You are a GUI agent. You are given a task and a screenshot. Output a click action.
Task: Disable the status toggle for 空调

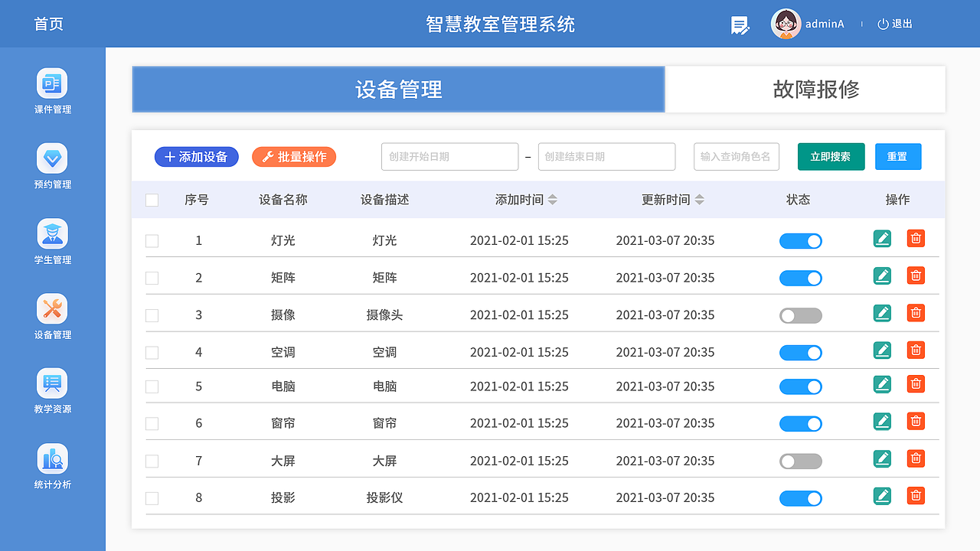coord(800,353)
